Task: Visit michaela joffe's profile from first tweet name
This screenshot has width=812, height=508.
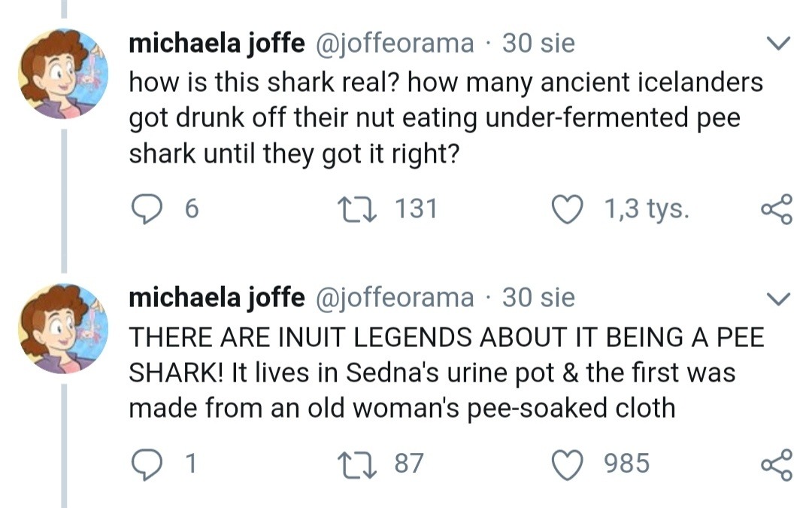Action: click(217, 43)
